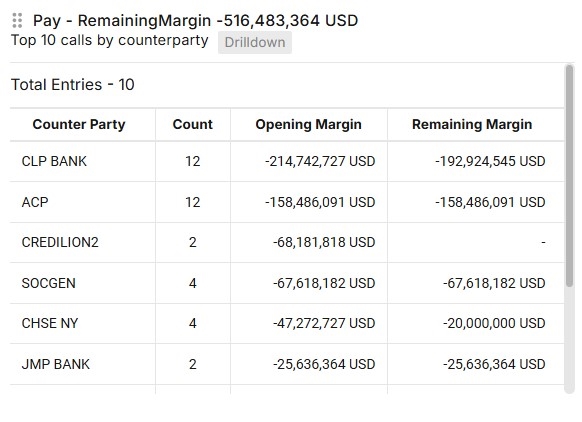Select the ACP counterparty row
Viewport: 582px width, 422px height.
coord(287,202)
